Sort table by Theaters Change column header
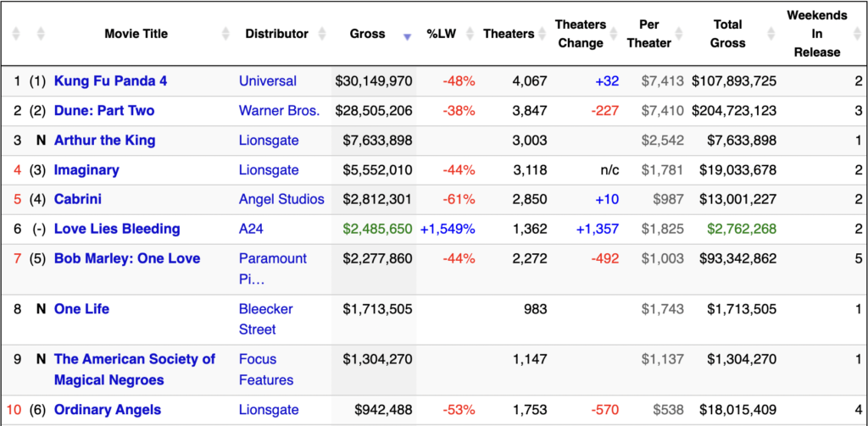 click(x=581, y=34)
